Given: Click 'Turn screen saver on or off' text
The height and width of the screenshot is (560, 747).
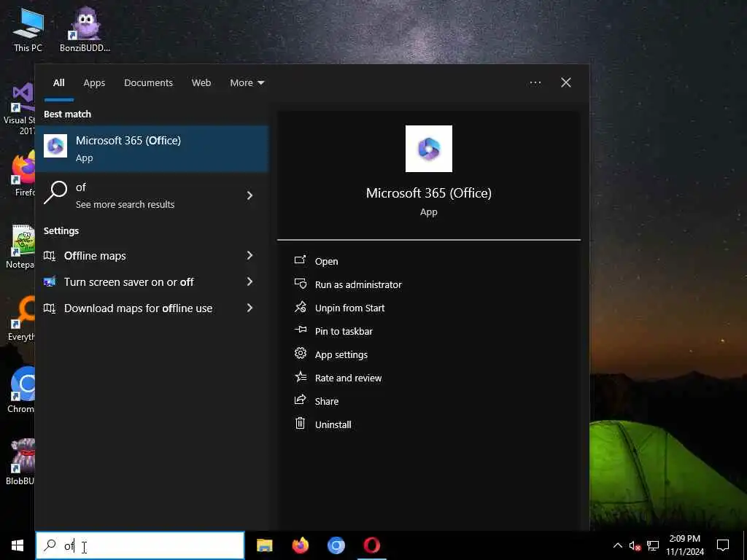Looking at the screenshot, I should coord(128,282).
